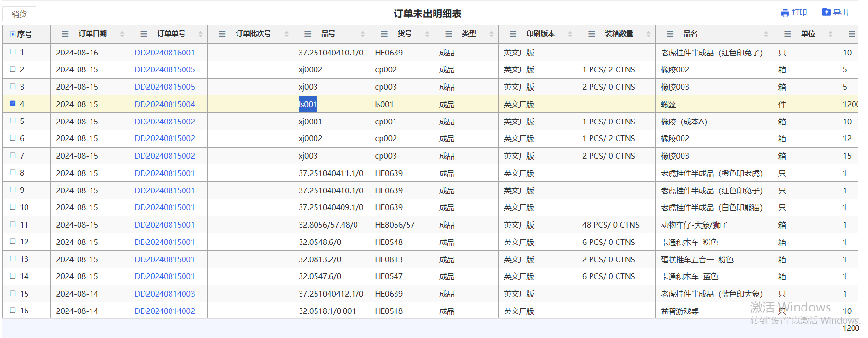Open column menu icon for 订单日期
The image size is (868, 338).
[x=65, y=34]
